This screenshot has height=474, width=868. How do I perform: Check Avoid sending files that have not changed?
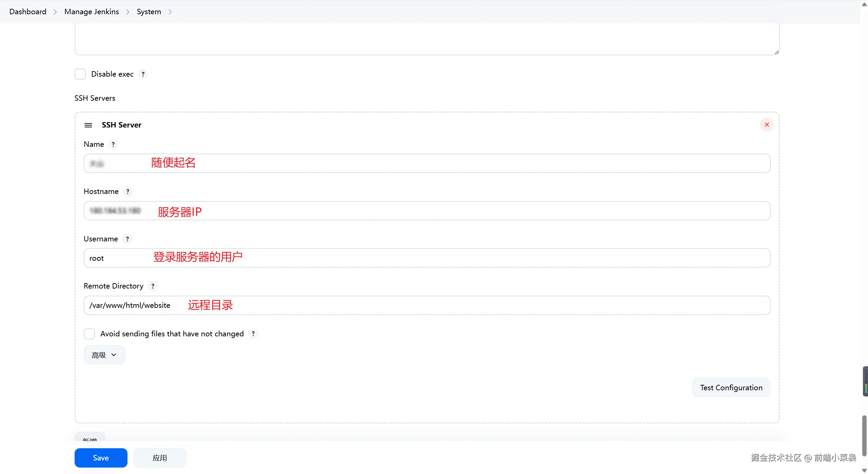(89, 334)
